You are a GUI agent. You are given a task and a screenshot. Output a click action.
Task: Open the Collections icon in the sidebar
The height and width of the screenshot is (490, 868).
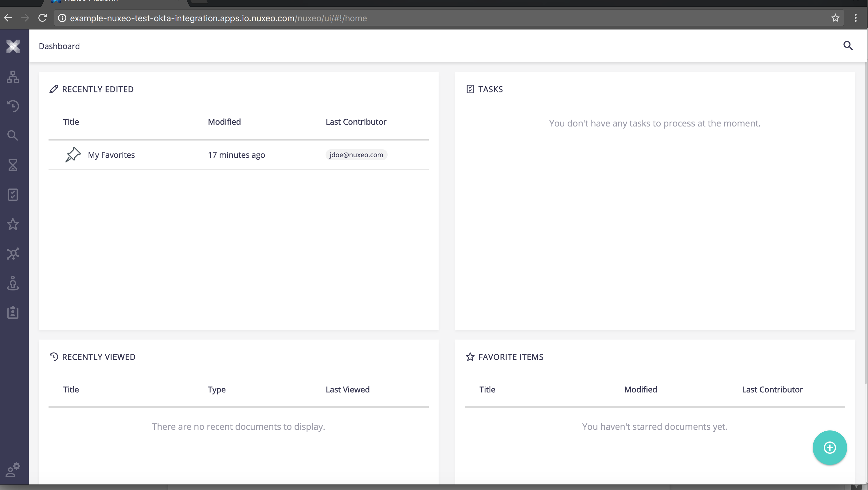pos(13,254)
